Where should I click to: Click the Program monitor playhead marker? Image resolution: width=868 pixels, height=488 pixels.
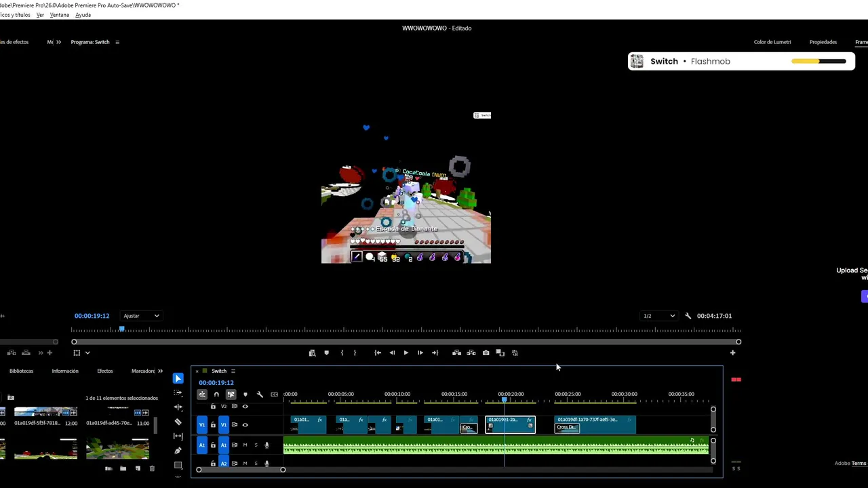click(x=122, y=329)
